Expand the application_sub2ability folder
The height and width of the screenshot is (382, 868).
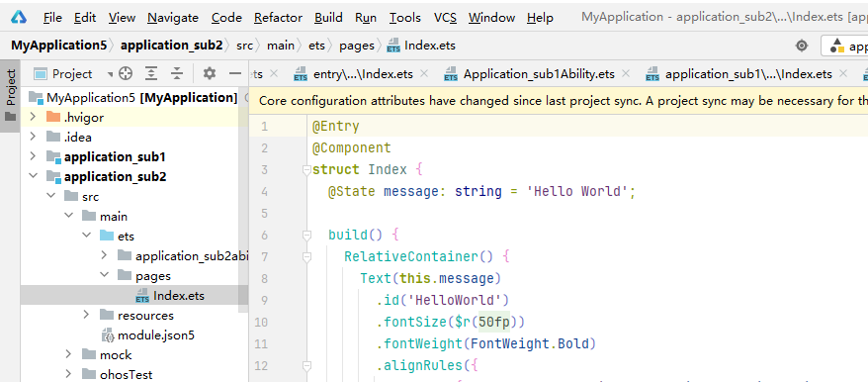[x=105, y=255]
